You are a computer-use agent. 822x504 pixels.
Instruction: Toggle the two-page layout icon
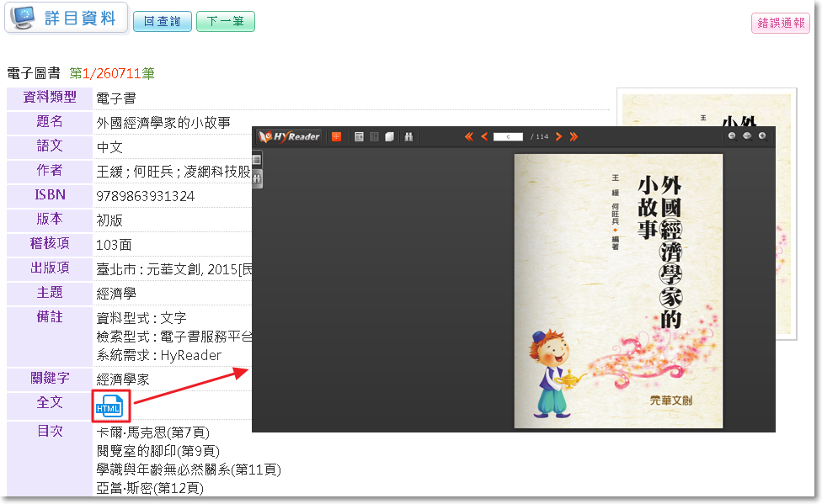pos(374,136)
